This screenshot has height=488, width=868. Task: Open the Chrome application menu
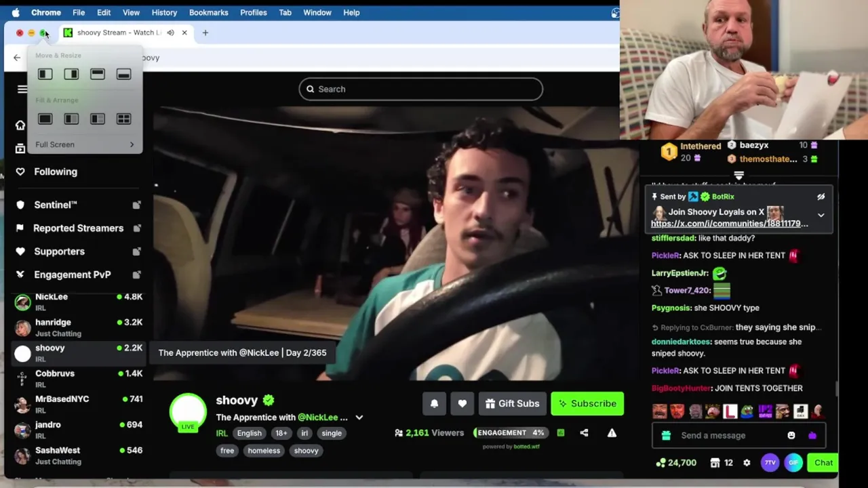click(46, 12)
